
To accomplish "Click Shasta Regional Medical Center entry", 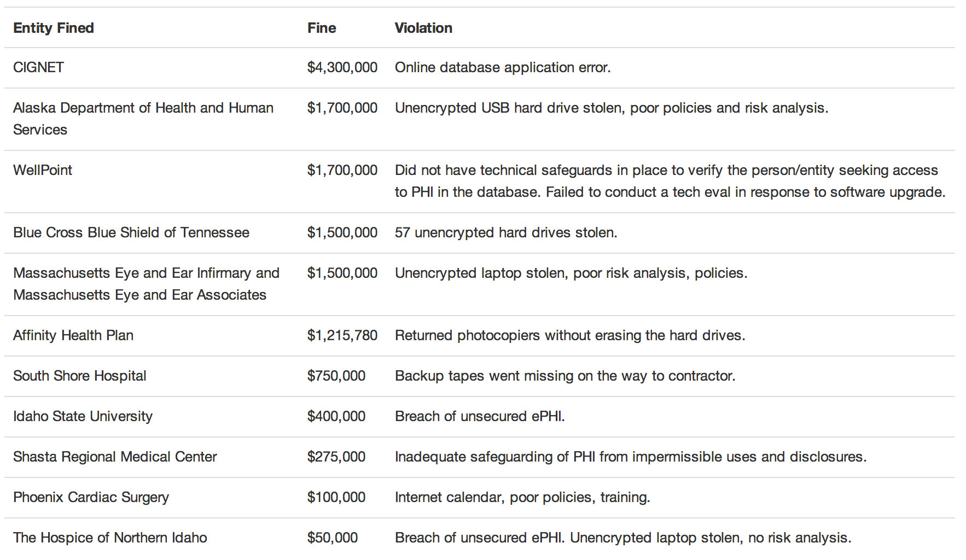I will [x=115, y=457].
